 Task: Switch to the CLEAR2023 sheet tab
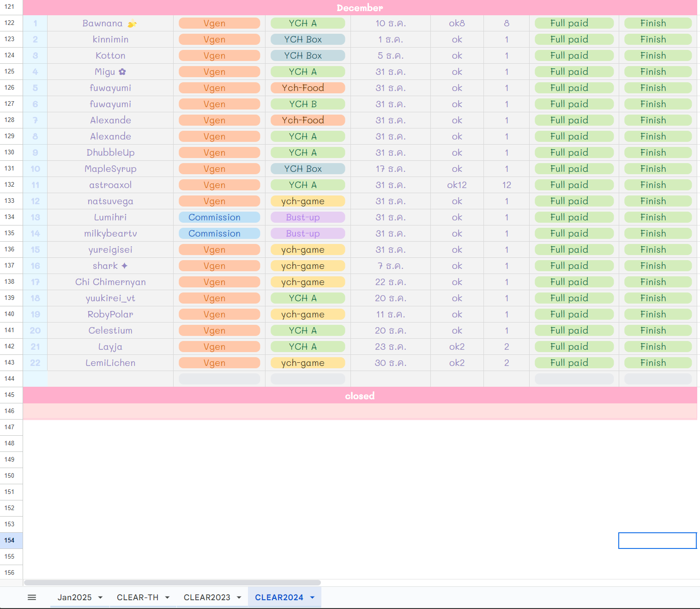click(x=207, y=597)
